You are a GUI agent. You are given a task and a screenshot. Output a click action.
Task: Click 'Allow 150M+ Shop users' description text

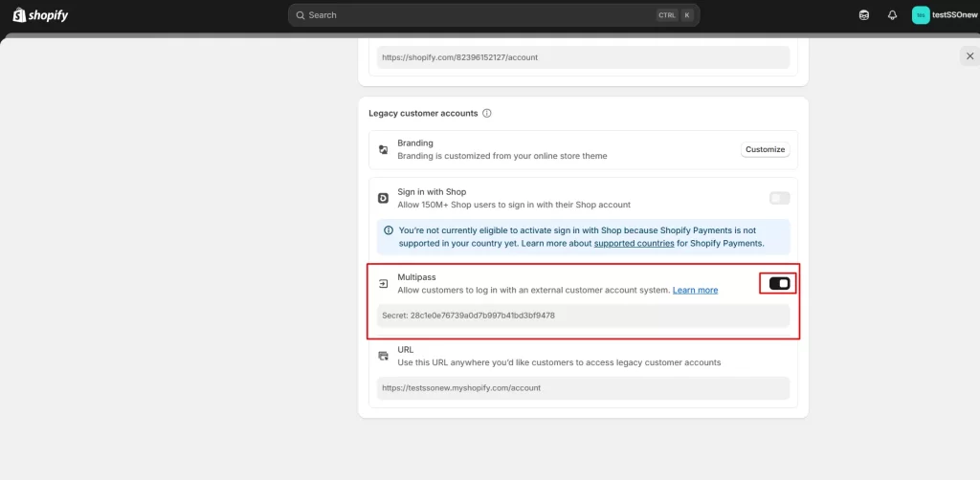pyautogui.click(x=514, y=205)
